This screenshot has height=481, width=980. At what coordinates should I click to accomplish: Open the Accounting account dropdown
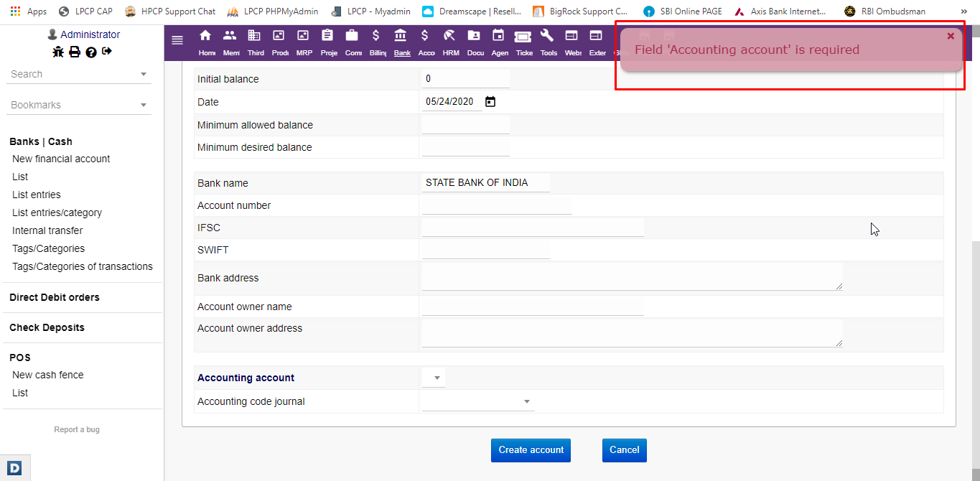(434, 378)
